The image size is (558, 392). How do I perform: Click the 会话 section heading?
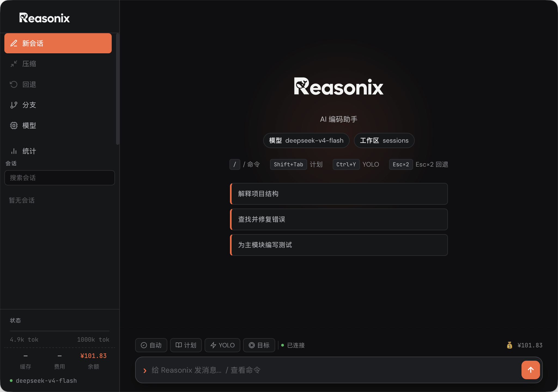pyautogui.click(x=11, y=163)
